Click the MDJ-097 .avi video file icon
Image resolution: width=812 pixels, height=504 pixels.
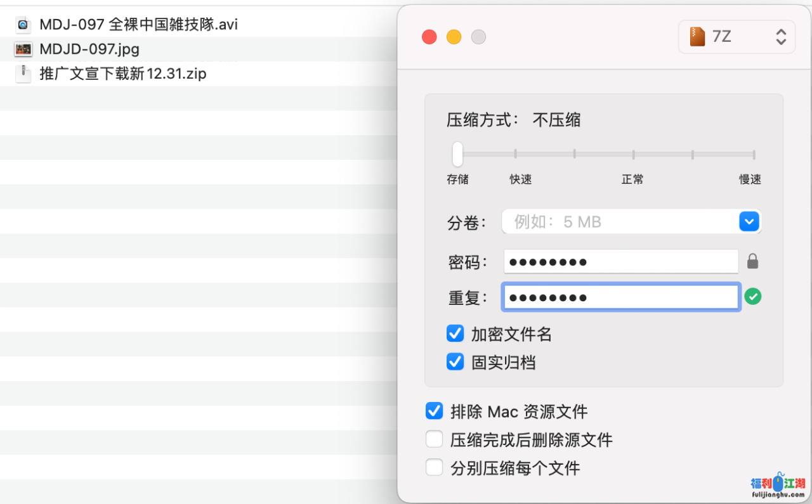[23, 25]
